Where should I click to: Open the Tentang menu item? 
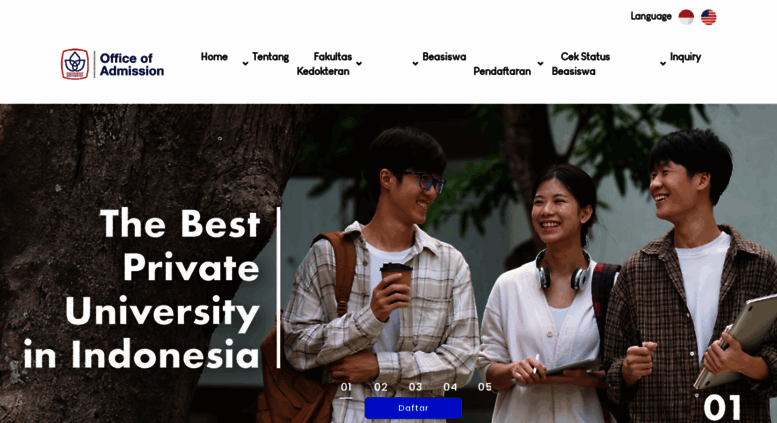tap(270, 56)
